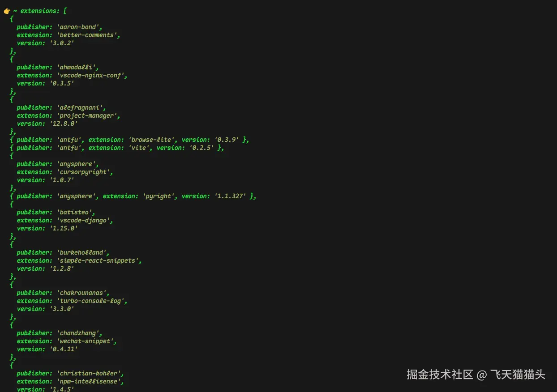Click the publisher value 'chakrounanas'
557x392 pixels.
pyautogui.click(x=81, y=293)
